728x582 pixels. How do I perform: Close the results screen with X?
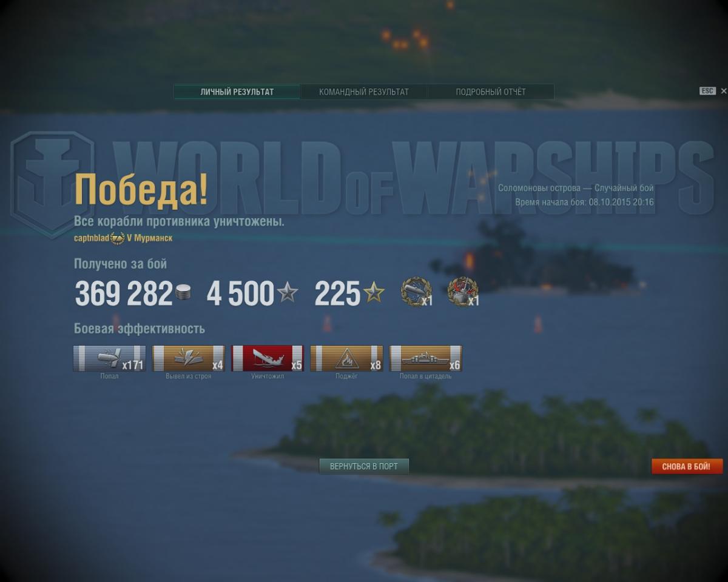pos(723,91)
